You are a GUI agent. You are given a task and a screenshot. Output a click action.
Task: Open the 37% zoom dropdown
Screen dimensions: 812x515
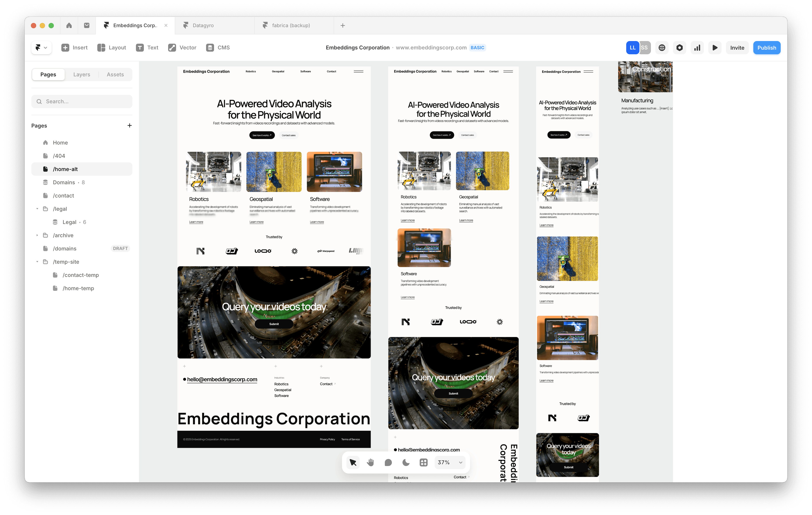click(450, 462)
